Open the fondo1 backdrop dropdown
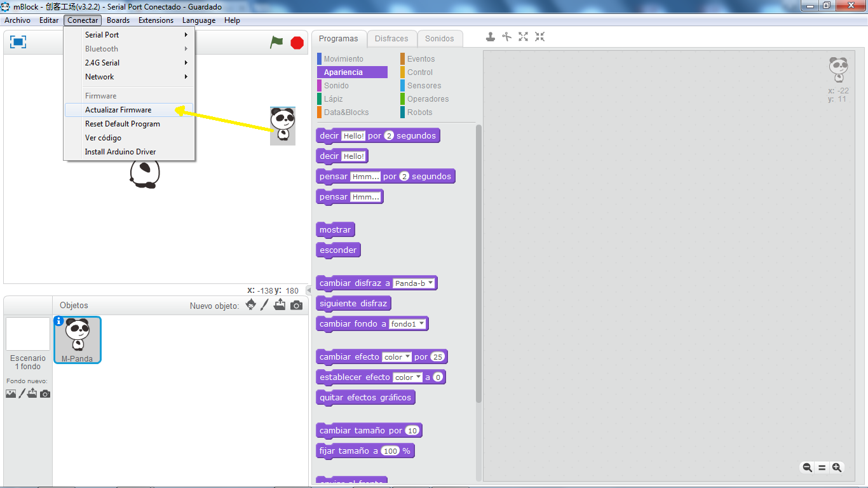 coord(408,324)
